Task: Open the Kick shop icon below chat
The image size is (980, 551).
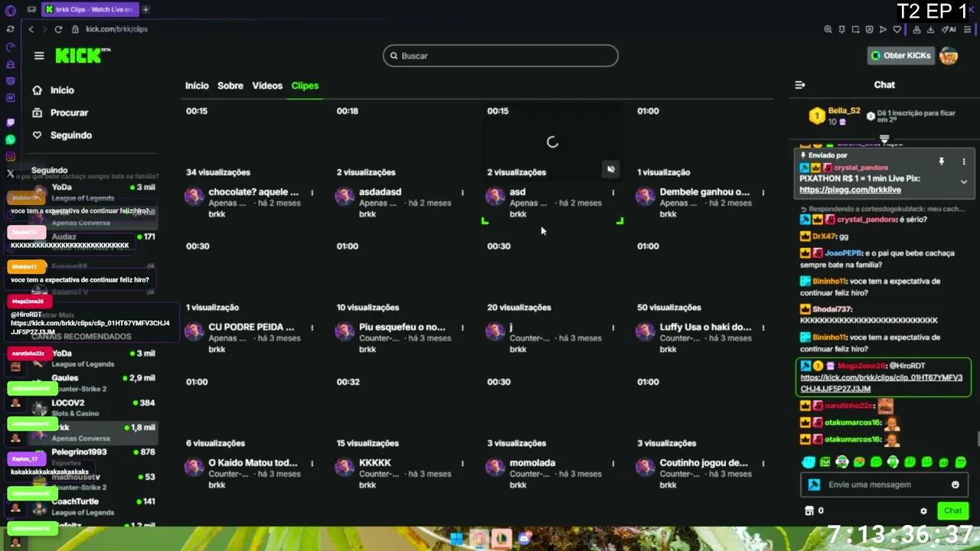Action: coord(809,511)
